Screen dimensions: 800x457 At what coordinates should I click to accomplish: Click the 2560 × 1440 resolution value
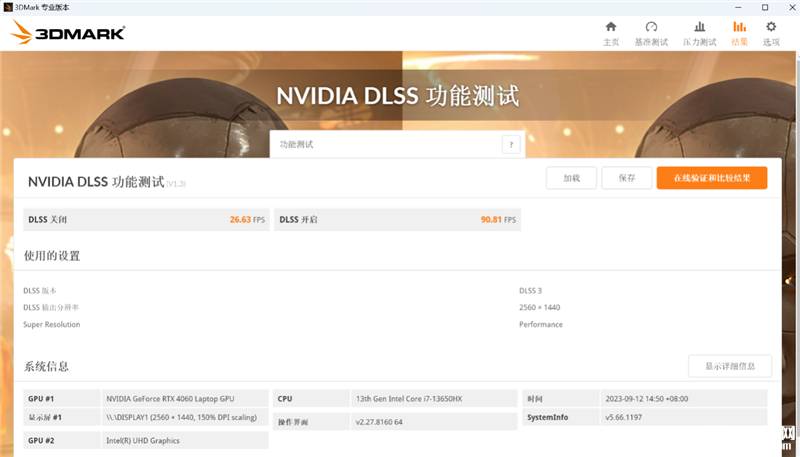click(539, 308)
